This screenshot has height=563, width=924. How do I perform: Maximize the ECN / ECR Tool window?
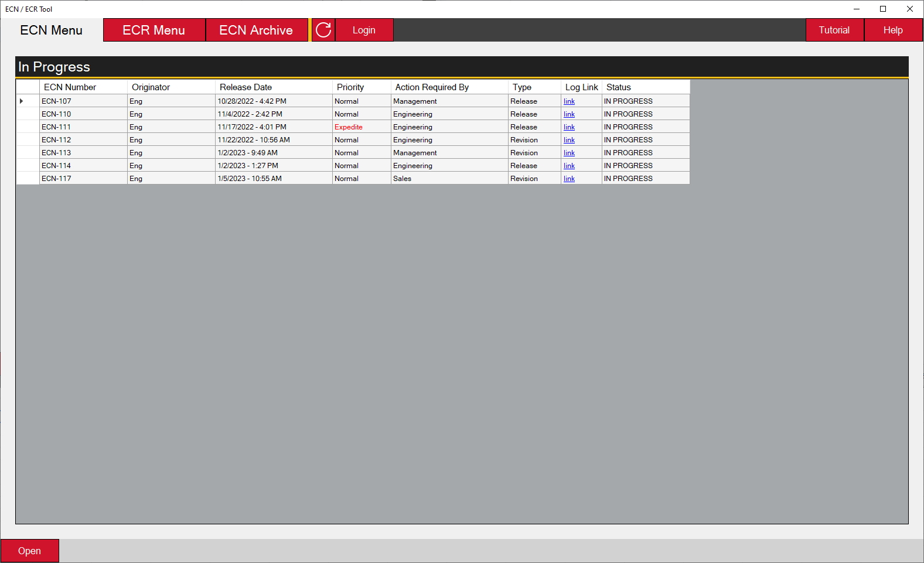click(x=882, y=9)
